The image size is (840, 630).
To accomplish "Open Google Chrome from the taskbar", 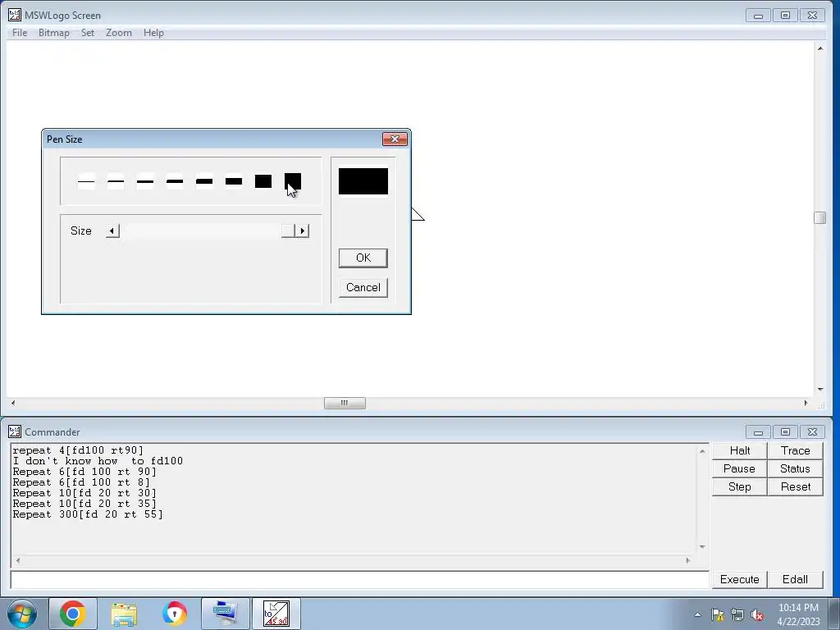I will click(73, 614).
